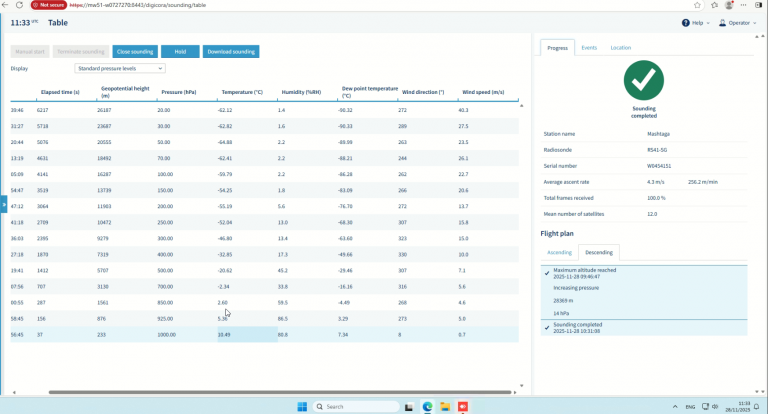Click the Help question mark icon
768x414 pixels.
685,23
